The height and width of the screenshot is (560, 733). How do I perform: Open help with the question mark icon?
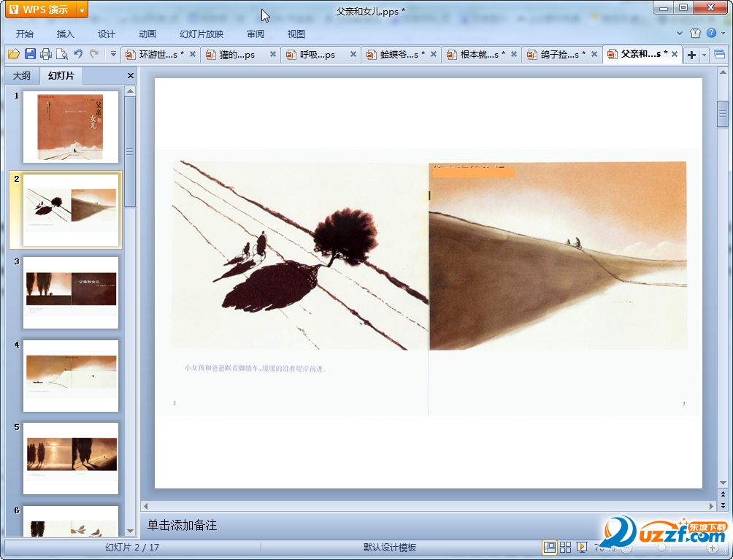click(712, 33)
